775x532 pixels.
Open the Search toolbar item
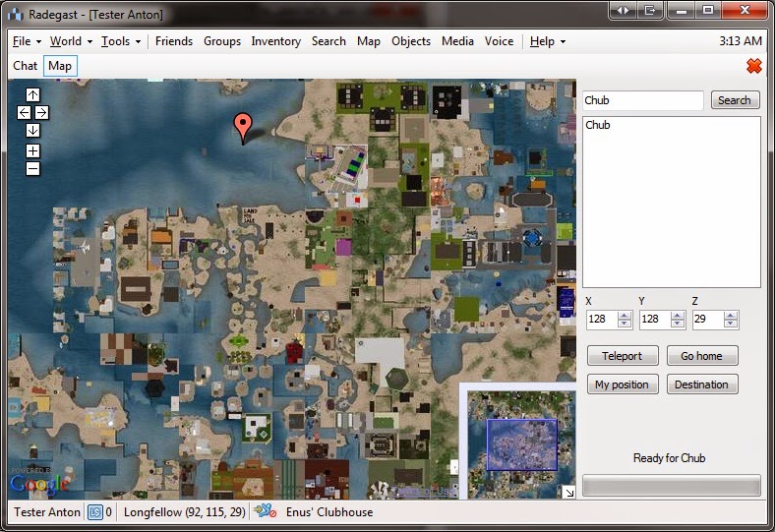coord(328,41)
